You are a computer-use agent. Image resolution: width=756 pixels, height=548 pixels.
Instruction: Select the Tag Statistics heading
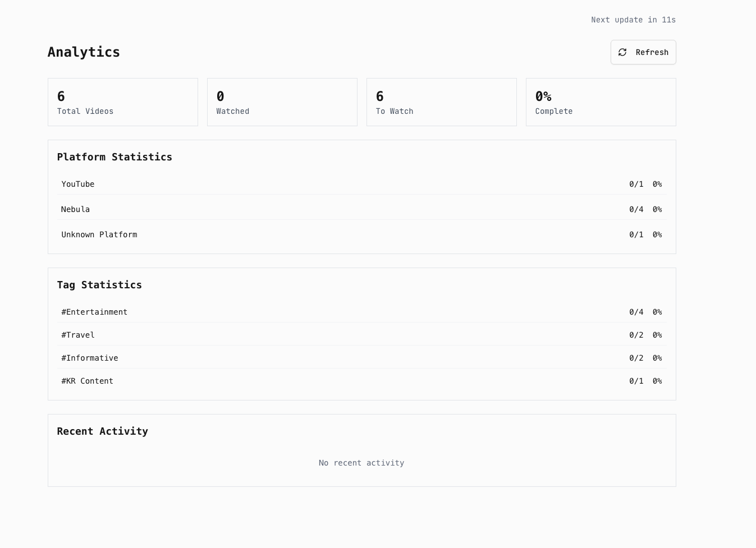pyautogui.click(x=99, y=285)
